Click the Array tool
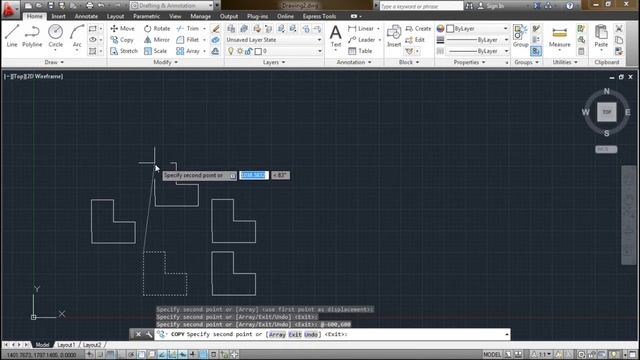Screen dimensions: 640x360 tap(188, 51)
